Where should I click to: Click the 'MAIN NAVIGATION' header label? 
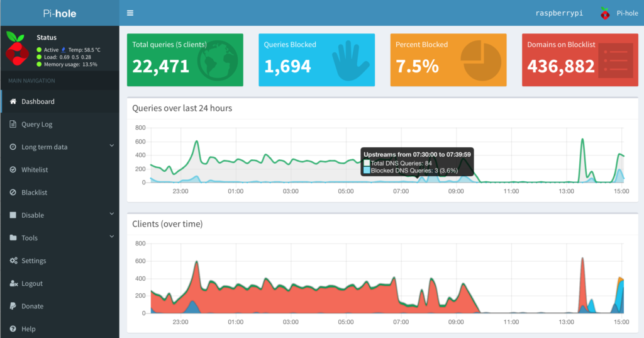31,81
